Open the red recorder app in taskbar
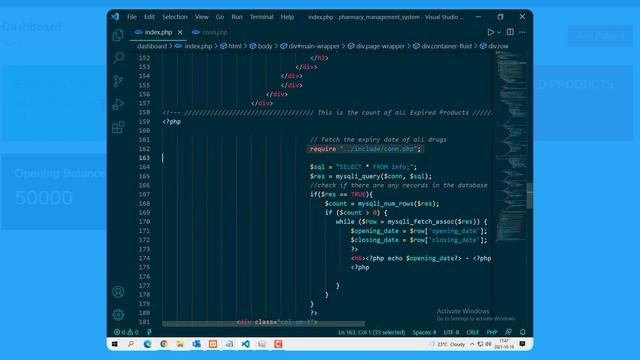 coord(278,344)
